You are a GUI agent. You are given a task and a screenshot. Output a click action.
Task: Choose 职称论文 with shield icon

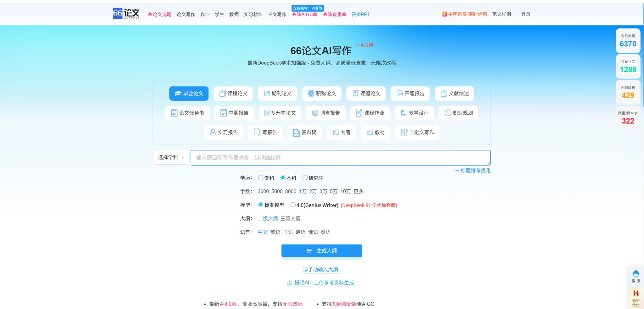tap(322, 94)
